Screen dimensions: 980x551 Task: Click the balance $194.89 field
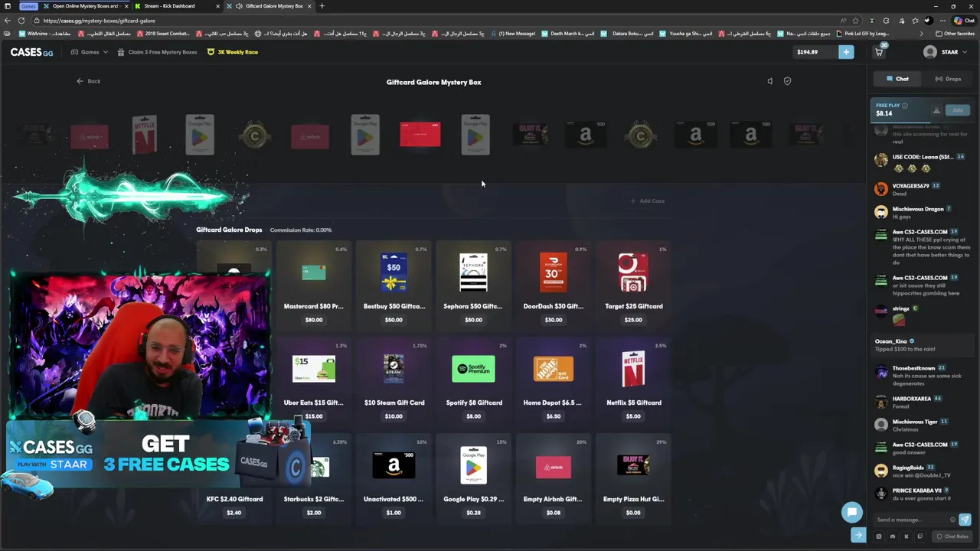click(814, 52)
